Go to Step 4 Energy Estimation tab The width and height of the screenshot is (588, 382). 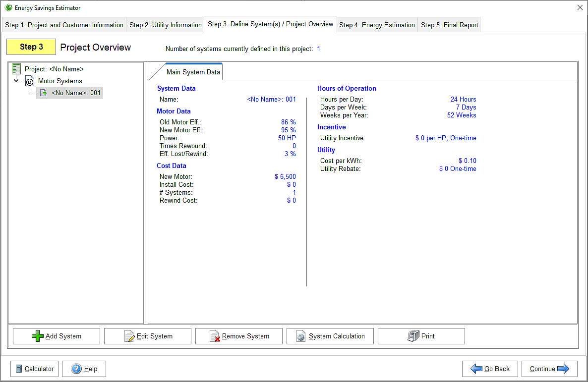[x=377, y=25]
